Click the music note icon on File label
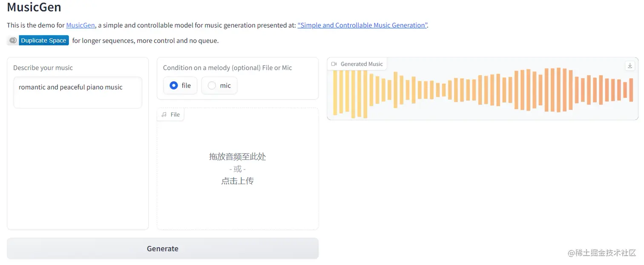 (164, 114)
